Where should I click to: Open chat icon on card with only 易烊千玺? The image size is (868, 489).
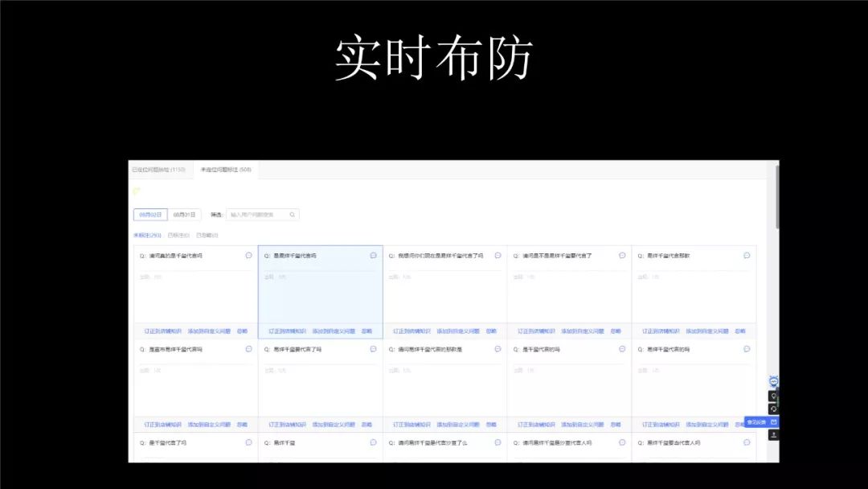tap(373, 442)
